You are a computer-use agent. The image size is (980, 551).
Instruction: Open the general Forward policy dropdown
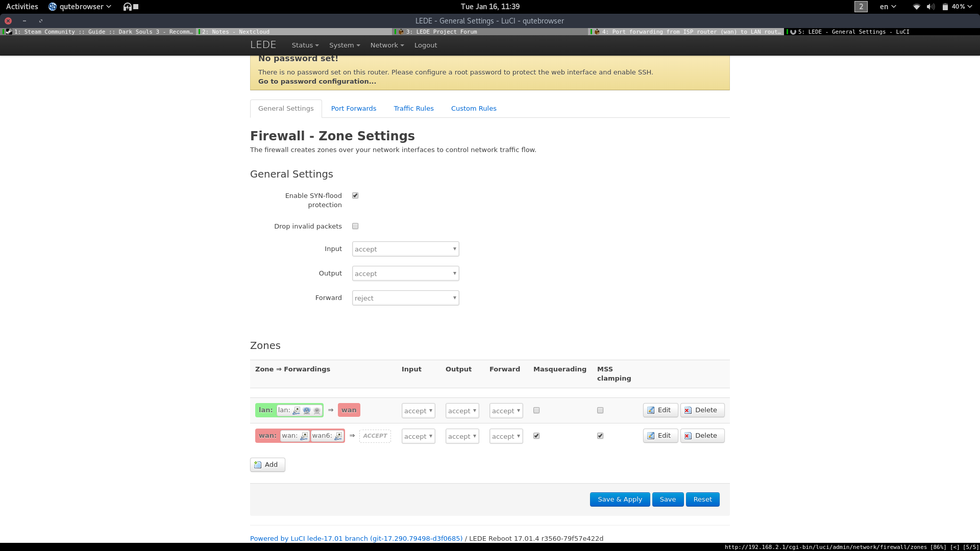pos(406,298)
